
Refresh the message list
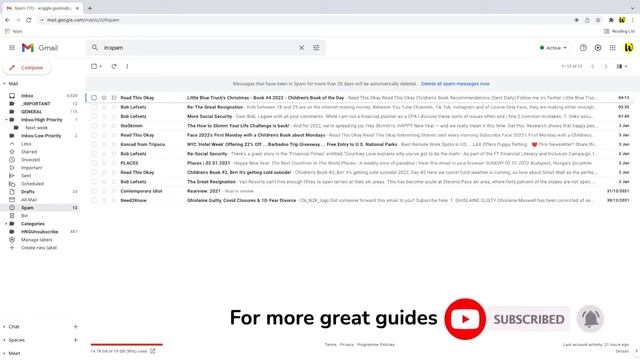click(114, 66)
